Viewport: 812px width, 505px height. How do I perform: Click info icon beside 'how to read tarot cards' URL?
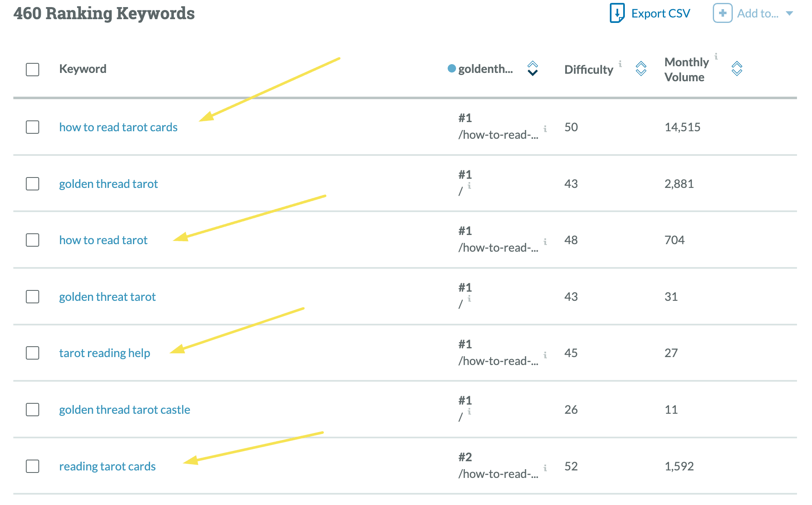point(545,129)
